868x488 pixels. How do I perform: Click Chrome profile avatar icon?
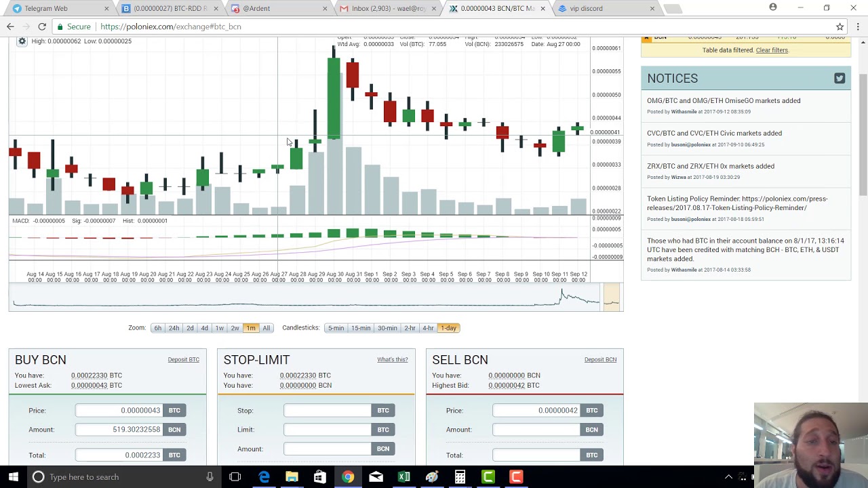tap(772, 7)
